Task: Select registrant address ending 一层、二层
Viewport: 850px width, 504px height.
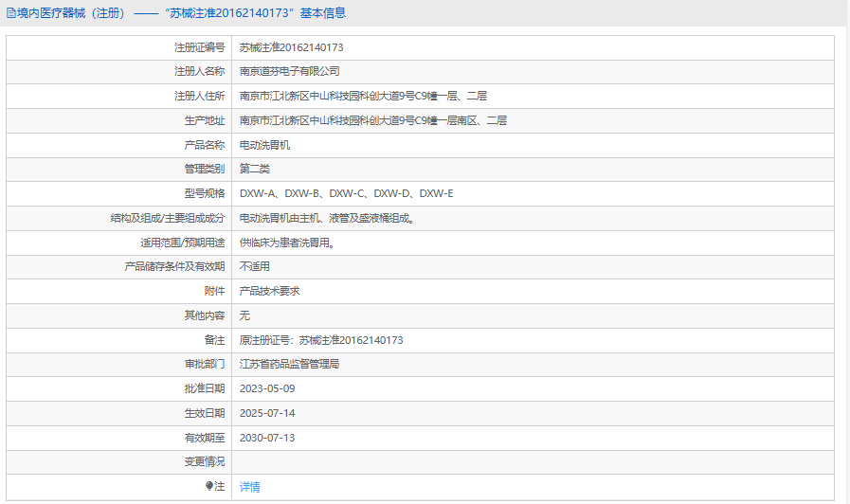Action: (363, 96)
